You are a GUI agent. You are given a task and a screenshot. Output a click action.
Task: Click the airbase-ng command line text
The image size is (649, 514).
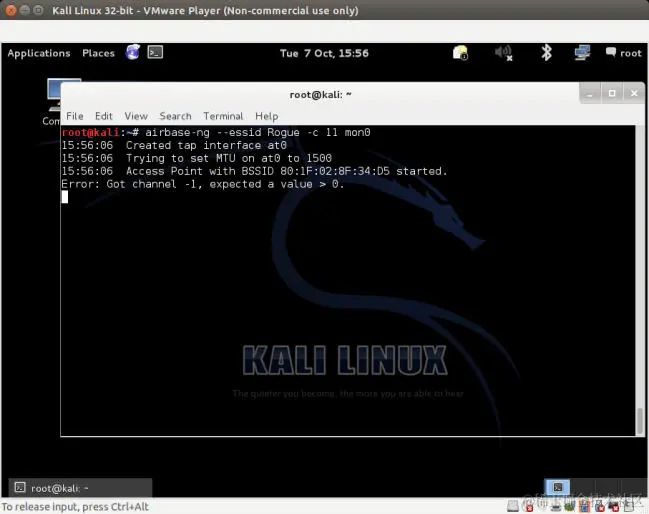257,132
